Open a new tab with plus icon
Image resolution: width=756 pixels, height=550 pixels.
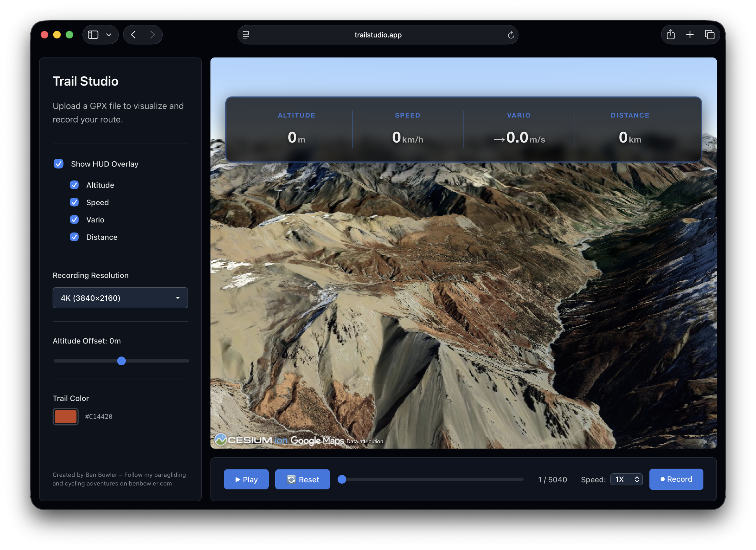[x=690, y=35]
